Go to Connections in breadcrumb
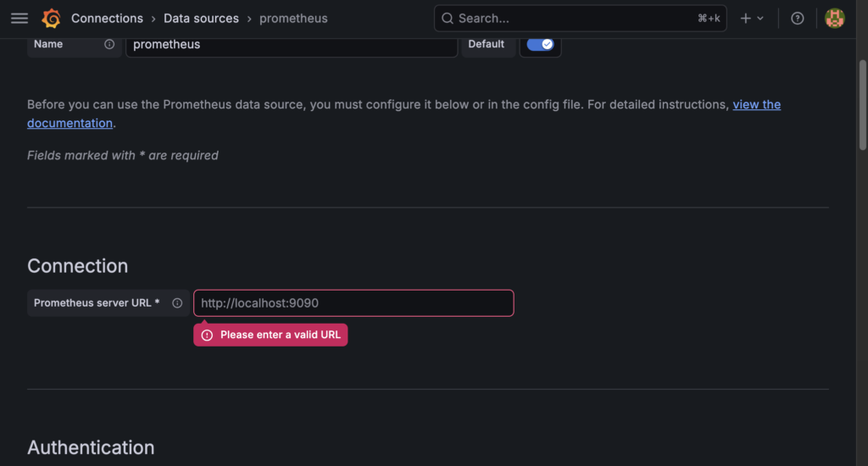Image resolution: width=868 pixels, height=466 pixels. [107, 19]
